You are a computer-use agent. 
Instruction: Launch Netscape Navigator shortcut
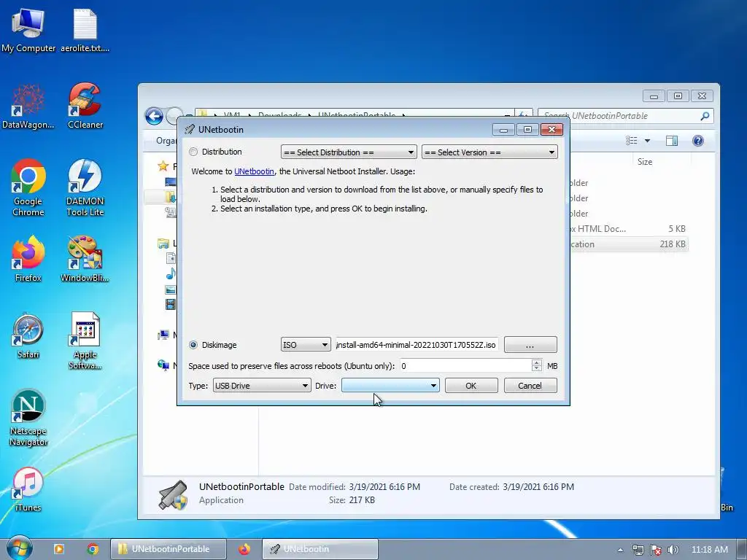click(28, 418)
